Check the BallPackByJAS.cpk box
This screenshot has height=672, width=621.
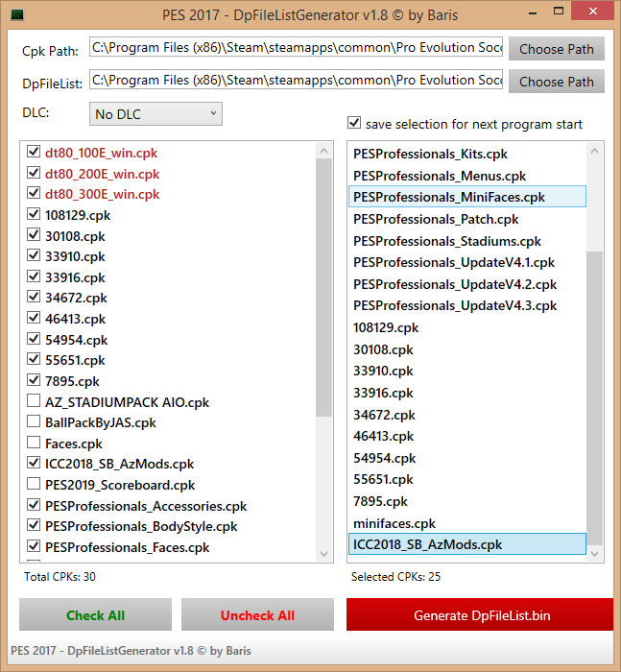[34, 421]
